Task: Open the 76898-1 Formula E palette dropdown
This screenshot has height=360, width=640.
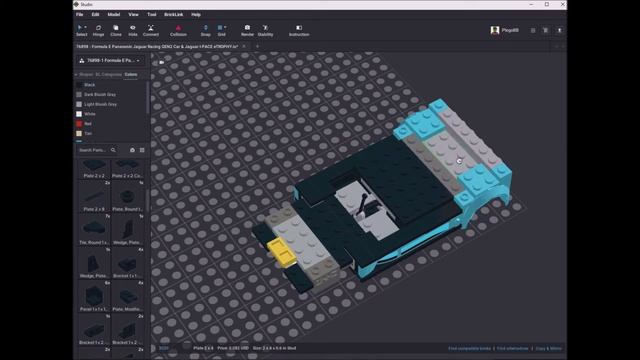Action: tap(110, 60)
